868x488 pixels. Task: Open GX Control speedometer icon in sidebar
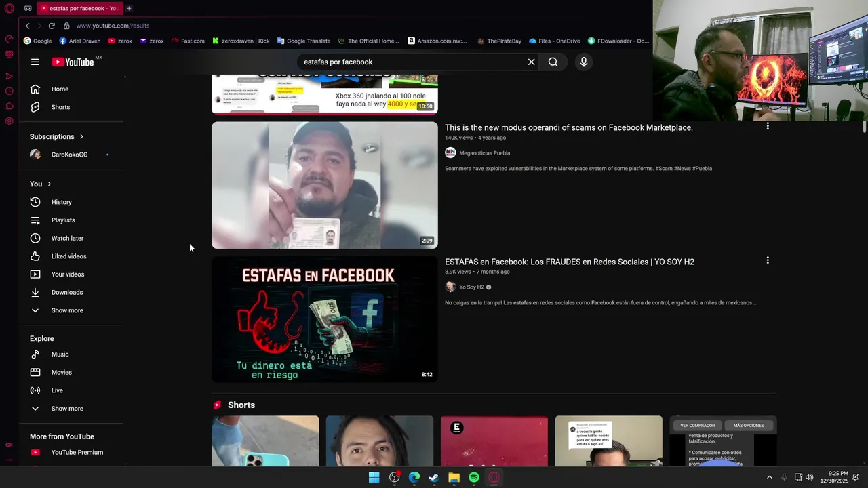(x=9, y=39)
